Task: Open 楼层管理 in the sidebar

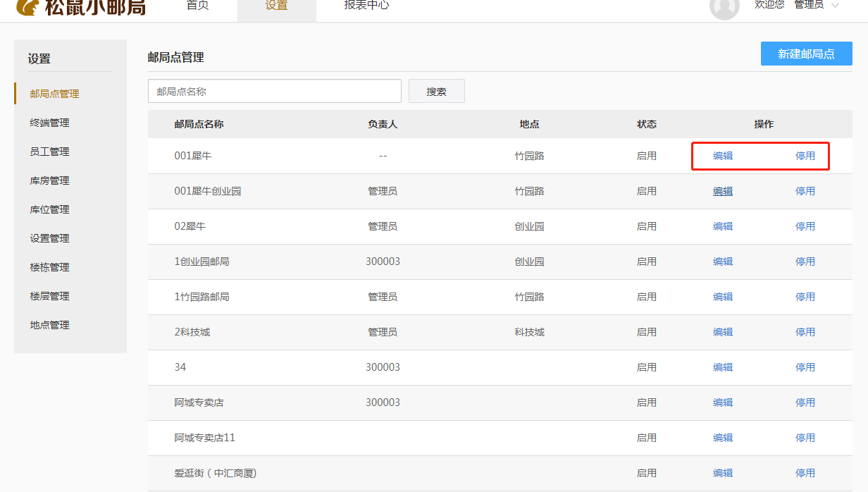Action: pyautogui.click(x=49, y=296)
